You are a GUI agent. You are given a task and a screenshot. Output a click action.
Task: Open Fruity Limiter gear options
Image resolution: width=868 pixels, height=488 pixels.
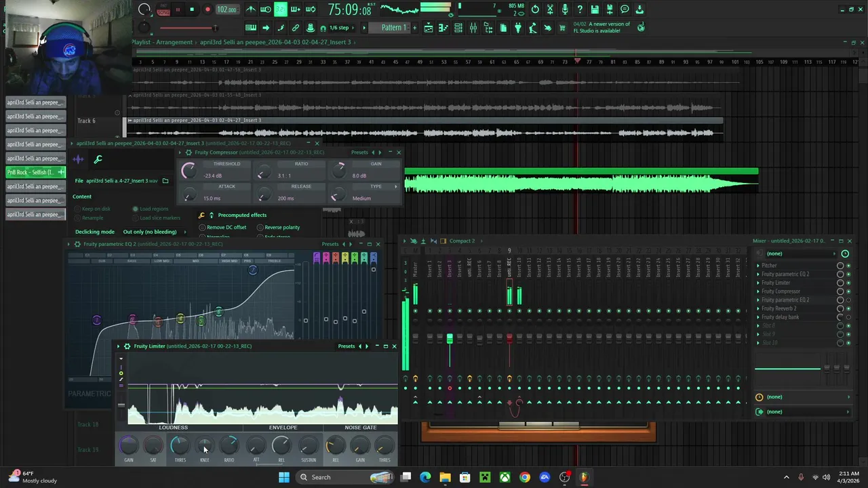click(x=127, y=346)
